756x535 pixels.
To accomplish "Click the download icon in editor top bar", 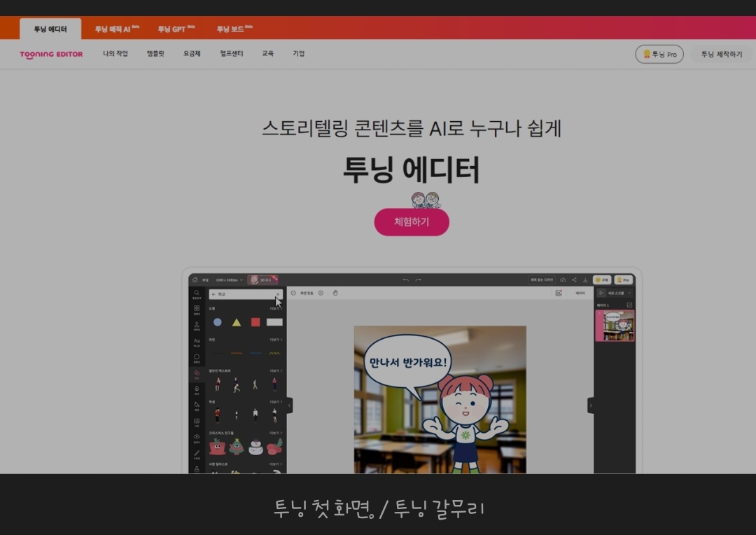I will [585, 280].
